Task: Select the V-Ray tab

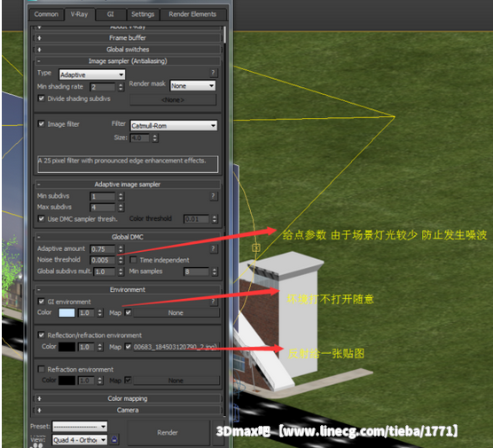Action: (x=80, y=14)
